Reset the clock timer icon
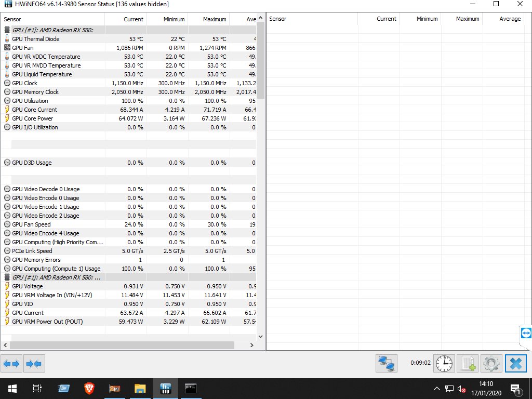This screenshot has width=532, height=399. point(444,363)
